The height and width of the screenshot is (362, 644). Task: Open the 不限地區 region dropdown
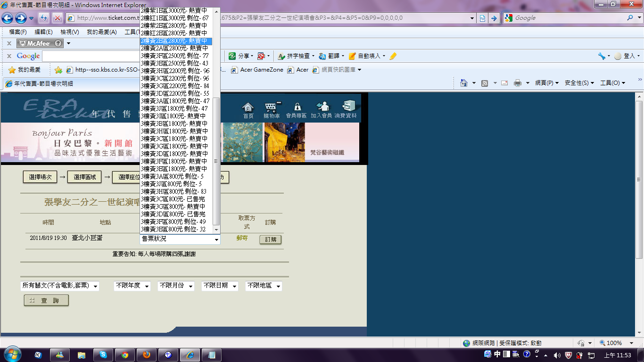pos(264,286)
